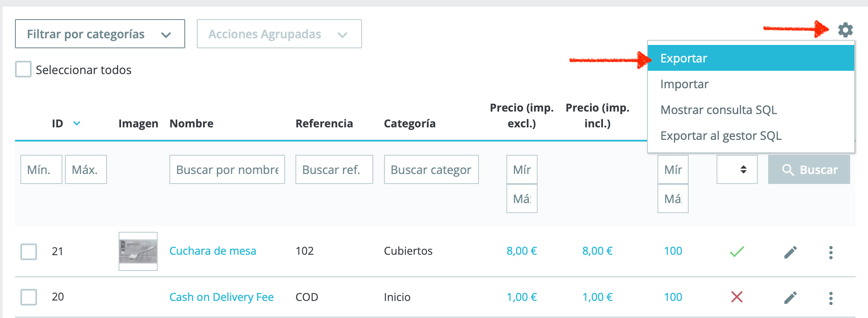
Task: Check the Seleccionar todos checkbox
Action: [x=23, y=69]
